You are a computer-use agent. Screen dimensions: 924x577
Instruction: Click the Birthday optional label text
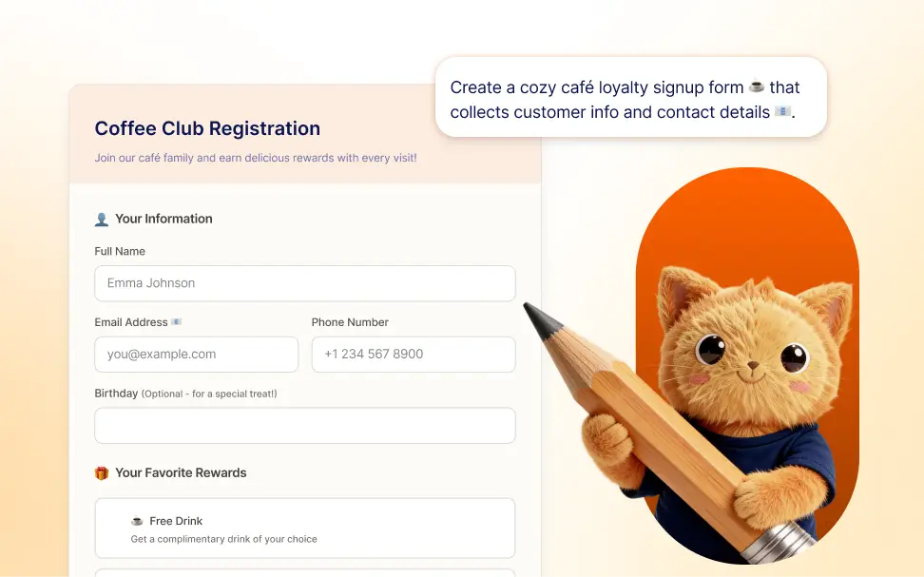(185, 394)
